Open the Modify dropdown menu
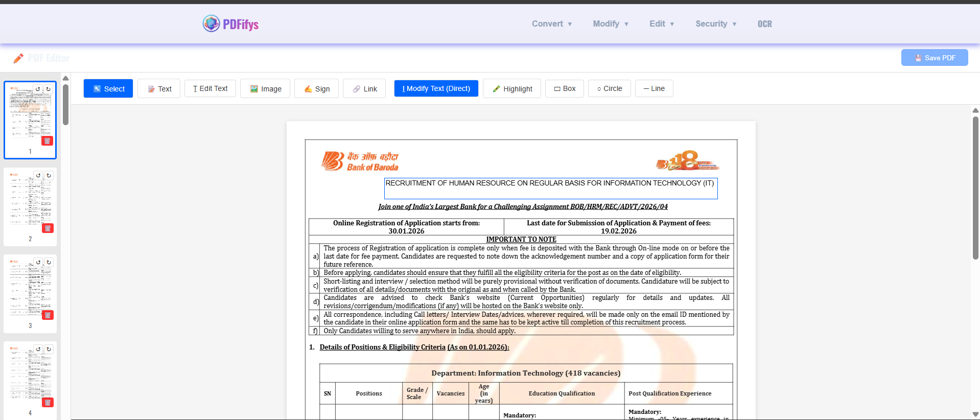This screenshot has height=420, width=980. coord(611,24)
